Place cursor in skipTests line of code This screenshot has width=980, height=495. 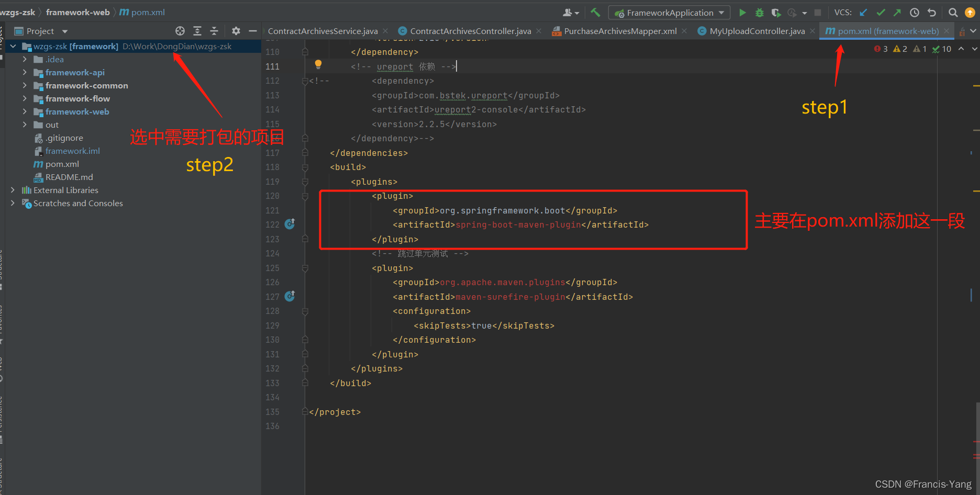click(484, 325)
